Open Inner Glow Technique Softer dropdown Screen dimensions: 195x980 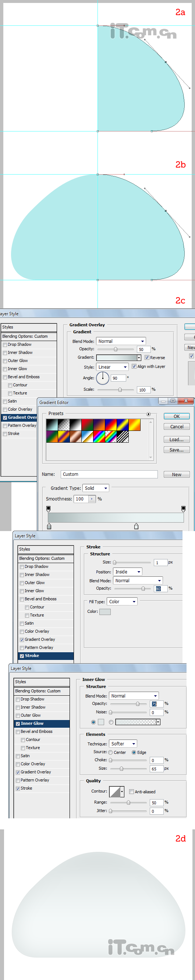(123, 744)
